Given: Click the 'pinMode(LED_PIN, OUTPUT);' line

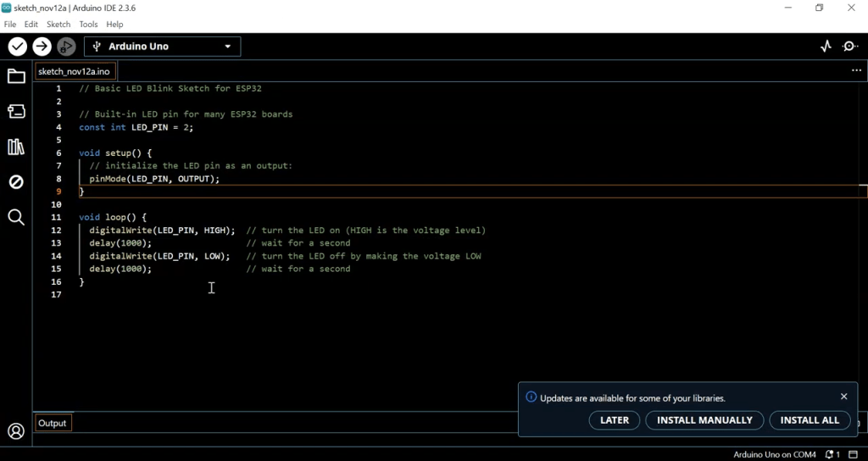Looking at the screenshot, I should (x=154, y=179).
